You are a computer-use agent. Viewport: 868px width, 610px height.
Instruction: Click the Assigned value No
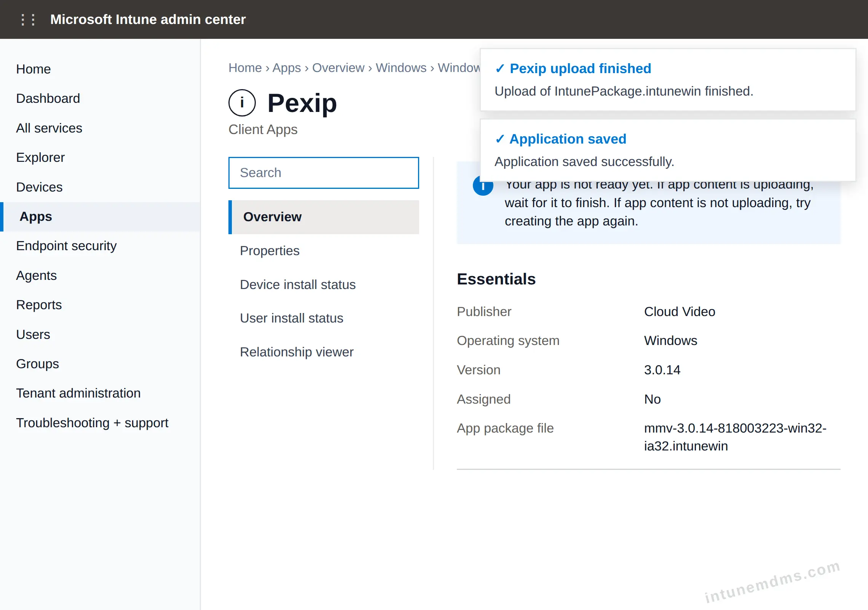coord(652,399)
